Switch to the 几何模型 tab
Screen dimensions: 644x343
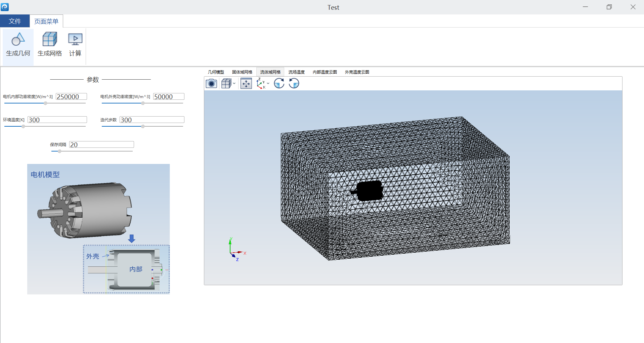pos(216,72)
